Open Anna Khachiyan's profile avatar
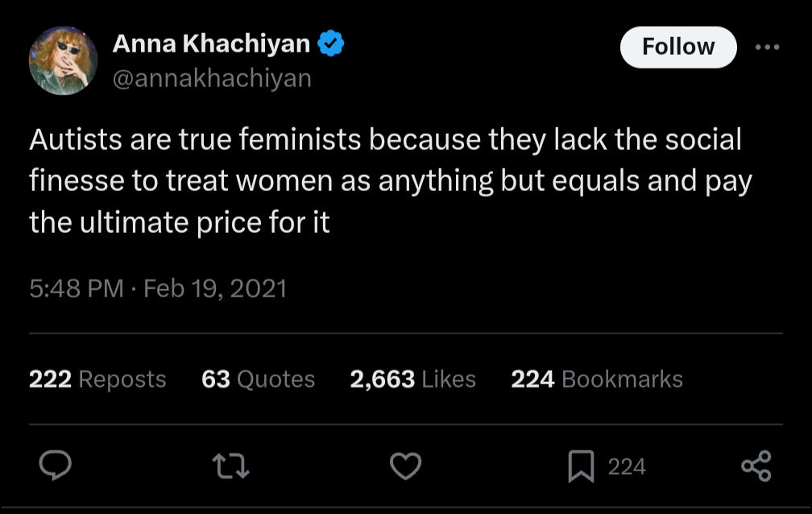Viewport: 812px width, 514px height. click(63, 60)
